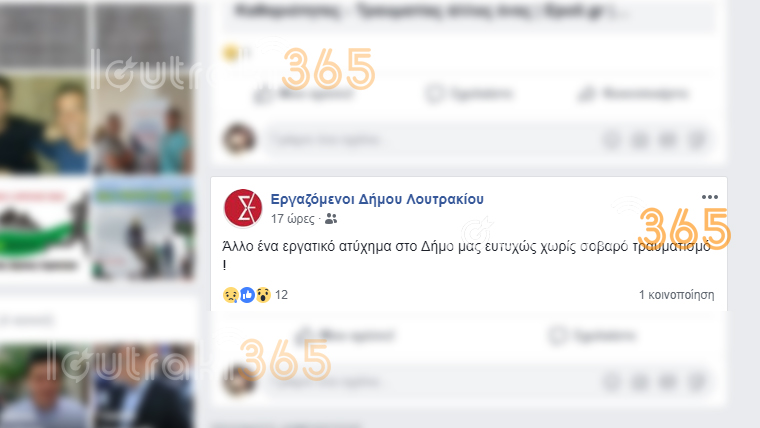
Task: Click the Share button of the upper post
Action: 634,93
